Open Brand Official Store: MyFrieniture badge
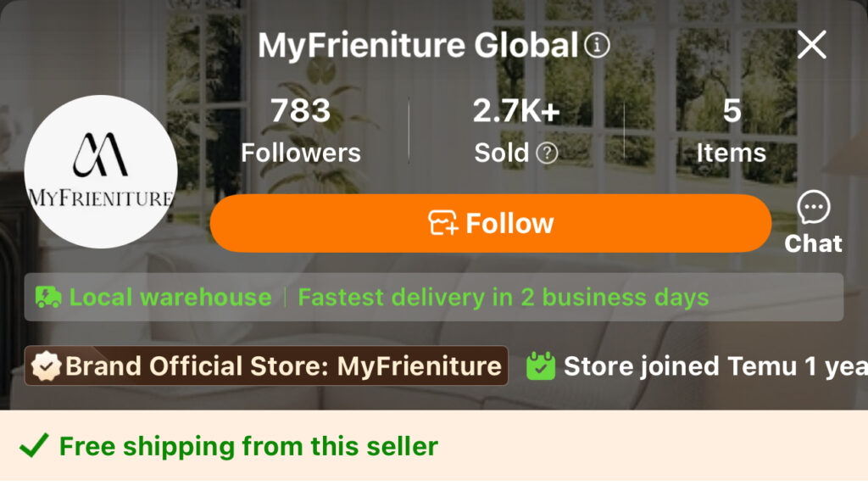 tap(283, 366)
